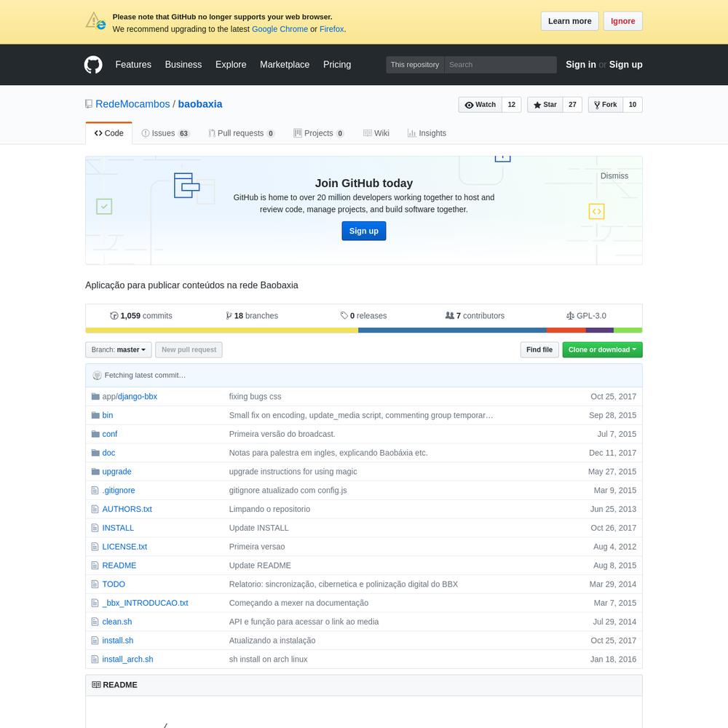The width and height of the screenshot is (728, 728).
Task: Click the Ignore button in warning banner
Action: (622, 21)
